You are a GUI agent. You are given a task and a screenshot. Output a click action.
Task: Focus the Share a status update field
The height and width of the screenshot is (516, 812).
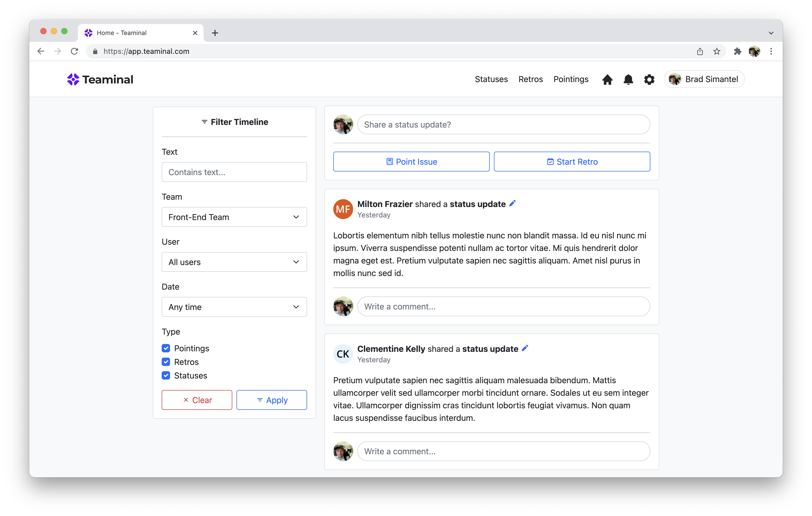pyautogui.click(x=503, y=125)
